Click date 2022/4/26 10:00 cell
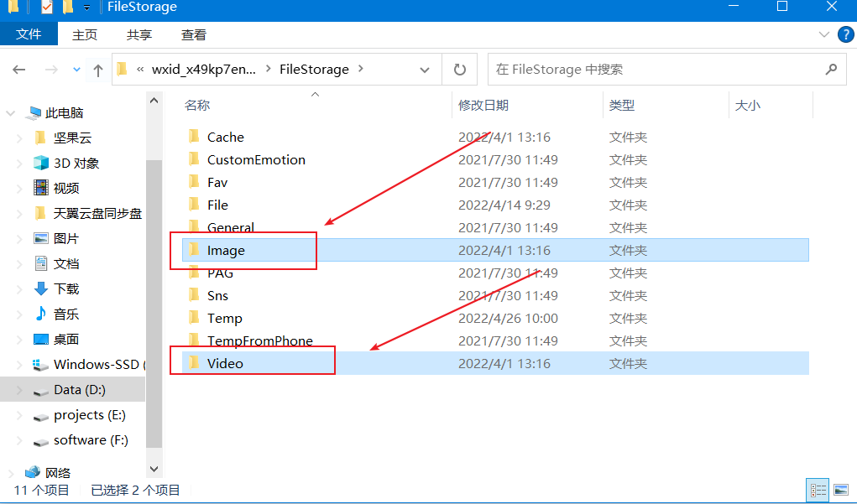 click(508, 318)
